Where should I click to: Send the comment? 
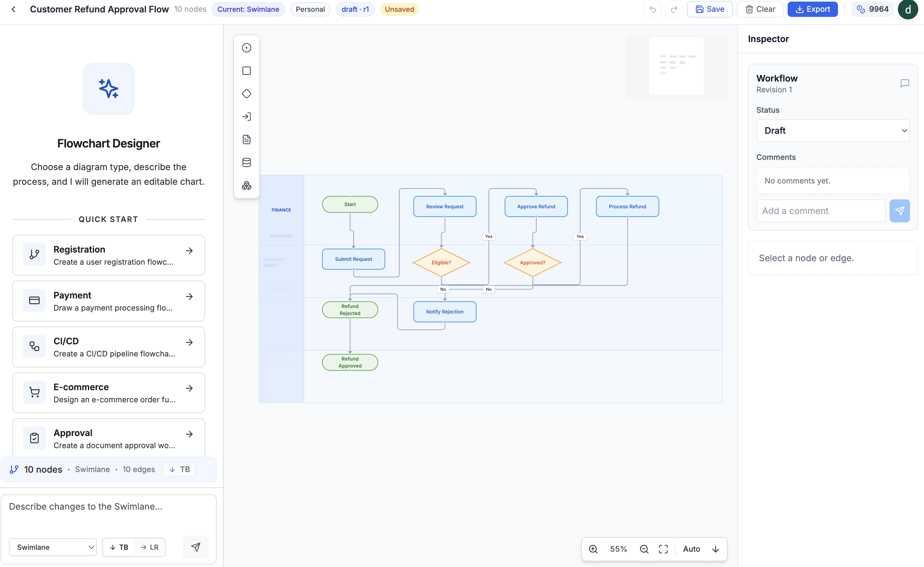(899, 211)
